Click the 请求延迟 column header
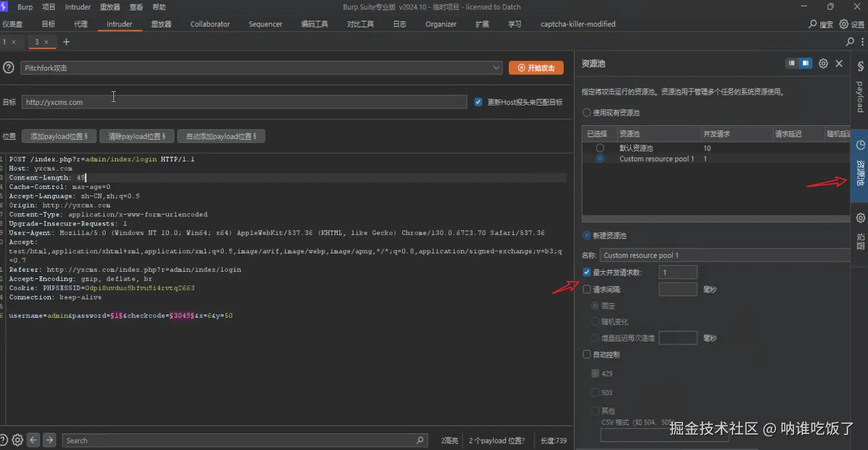This screenshot has width=868, height=450. (x=798, y=134)
